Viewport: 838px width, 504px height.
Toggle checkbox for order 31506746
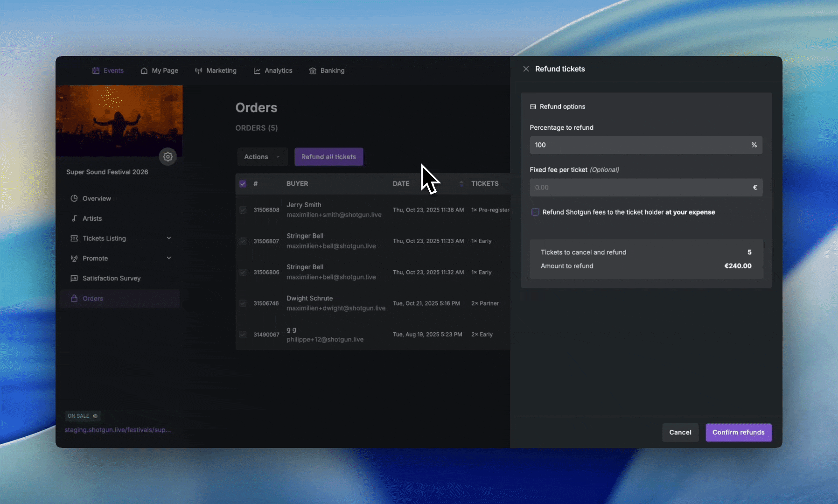pyautogui.click(x=243, y=303)
